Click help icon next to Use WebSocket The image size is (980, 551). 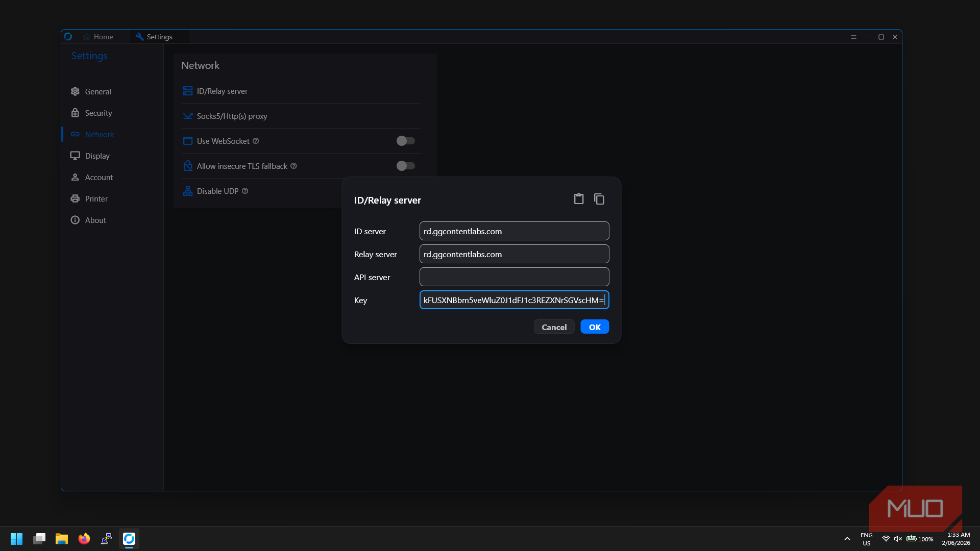(x=256, y=141)
